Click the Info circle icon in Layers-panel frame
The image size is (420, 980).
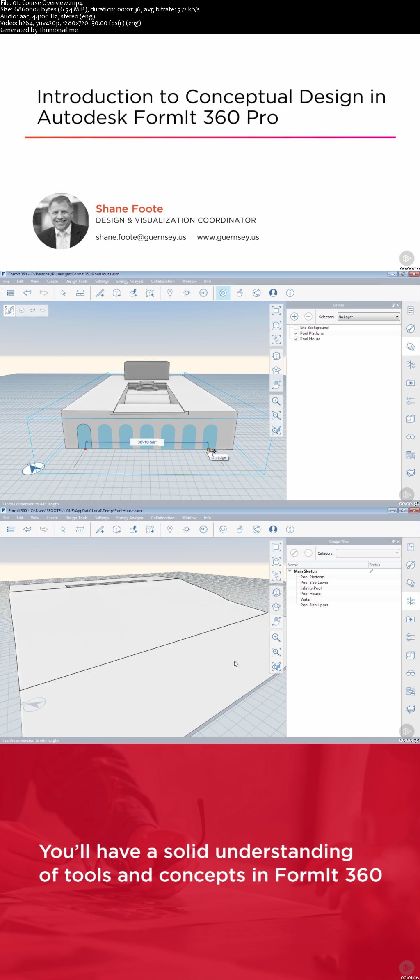(290, 293)
